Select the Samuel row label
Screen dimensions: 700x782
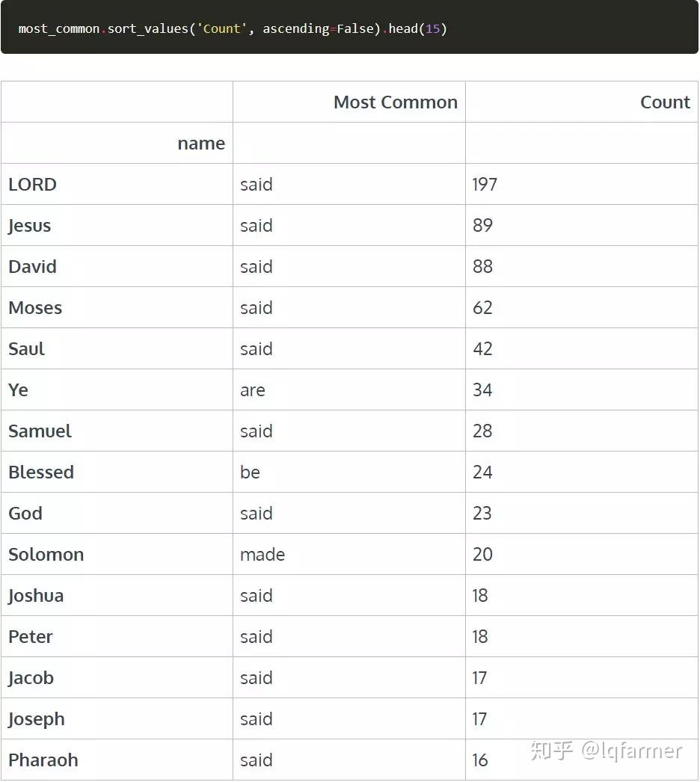(40, 431)
